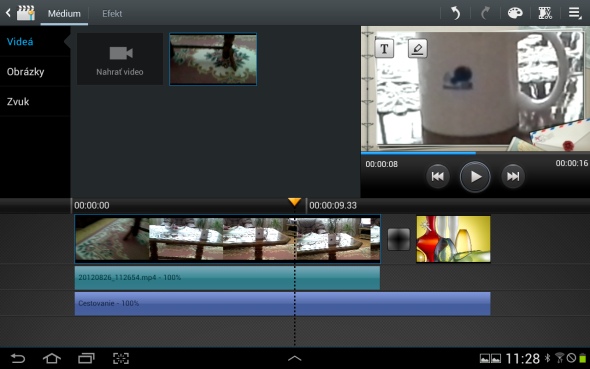
Task: Seek on the blue preview progress bar
Action: [x=475, y=153]
